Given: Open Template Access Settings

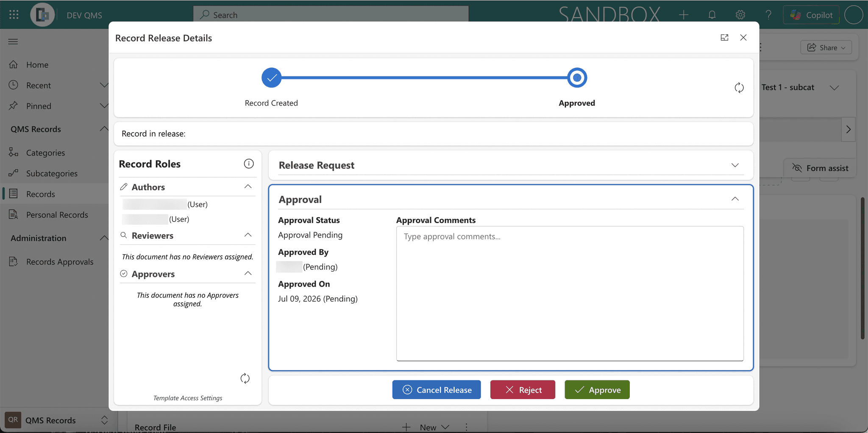Looking at the screenshot, I should point(188,398).
